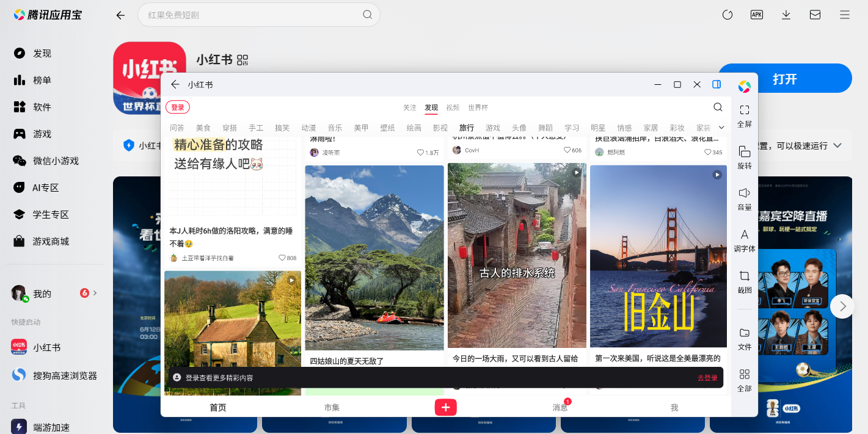Switch to 关注 tab in 小红书

pos(409,107)
